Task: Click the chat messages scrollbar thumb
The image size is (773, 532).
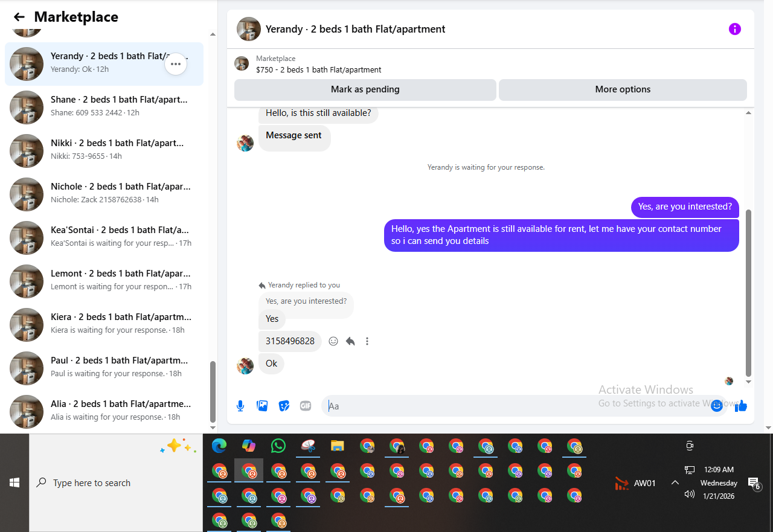Action: click(x=749, y=293)
